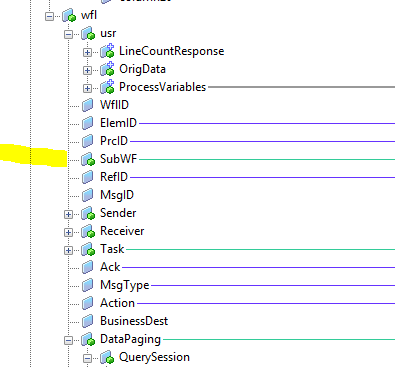Viewport: 395px width, 368px height.
Task: Select the Action label
Action: pos(117,303)
